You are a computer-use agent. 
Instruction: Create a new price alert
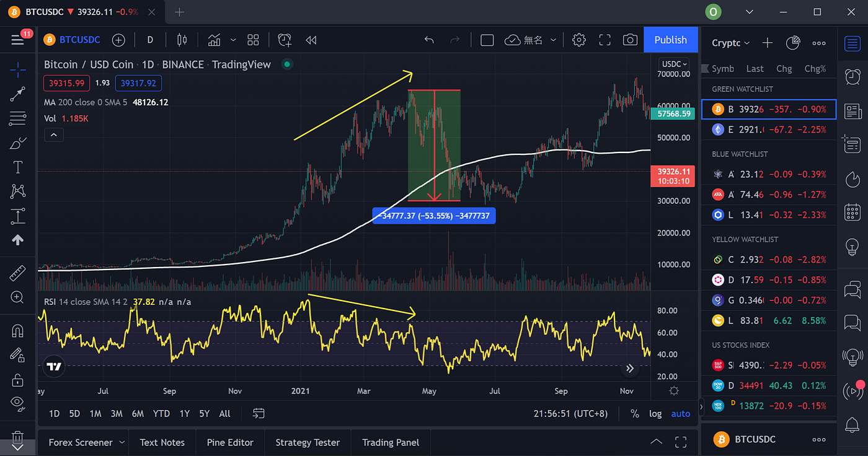point(285,40)
